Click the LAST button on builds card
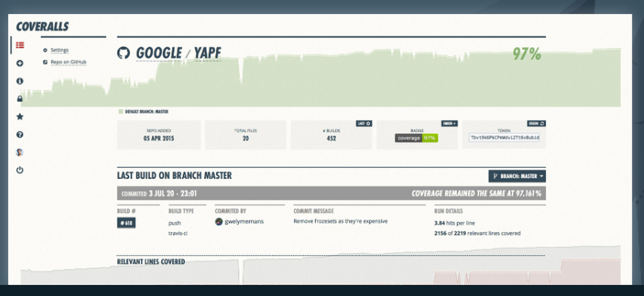Image resolution: width=644 pixels, height=296 pixels. point(364,123)
